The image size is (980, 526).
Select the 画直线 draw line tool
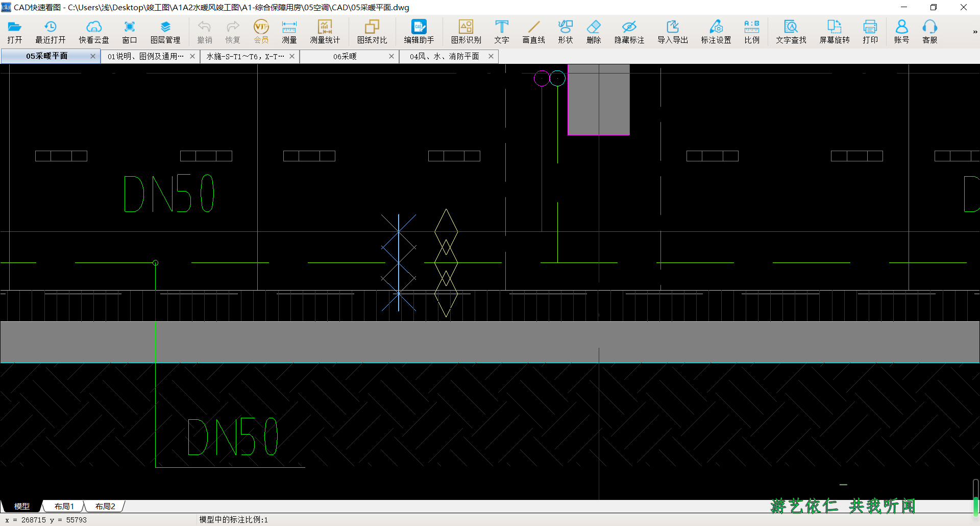(534, 32)
